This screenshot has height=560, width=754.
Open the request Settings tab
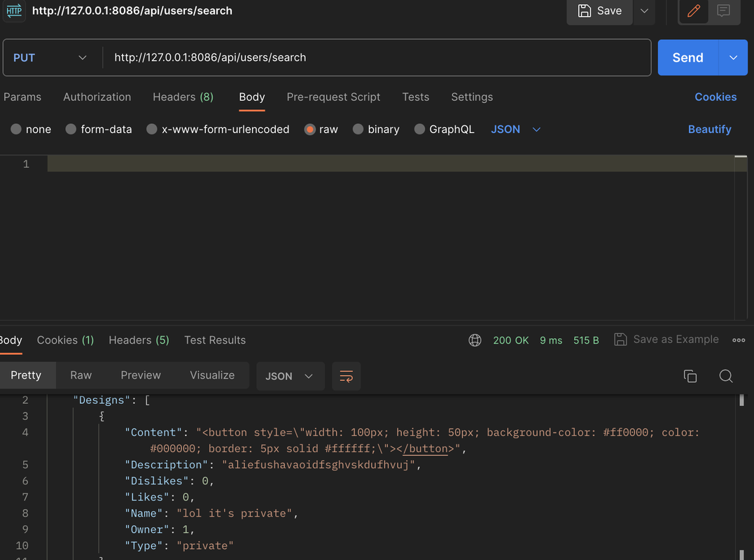472,97
